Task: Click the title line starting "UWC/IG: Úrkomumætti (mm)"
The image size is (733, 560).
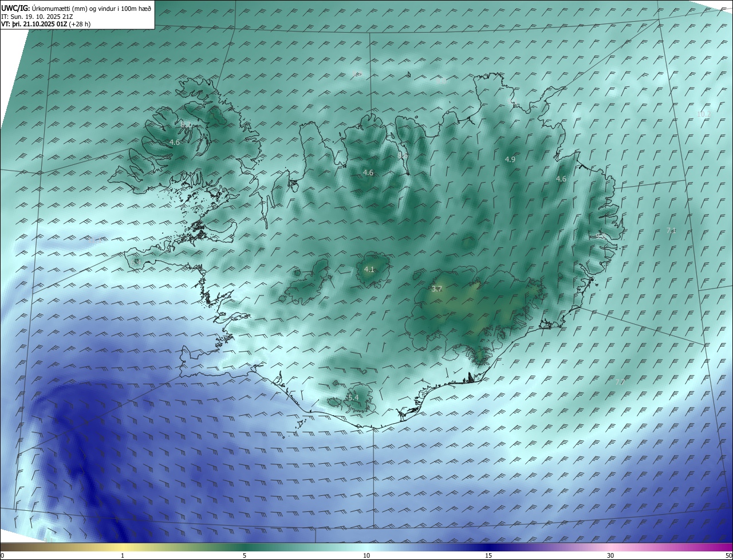Action: coord(76,8)
